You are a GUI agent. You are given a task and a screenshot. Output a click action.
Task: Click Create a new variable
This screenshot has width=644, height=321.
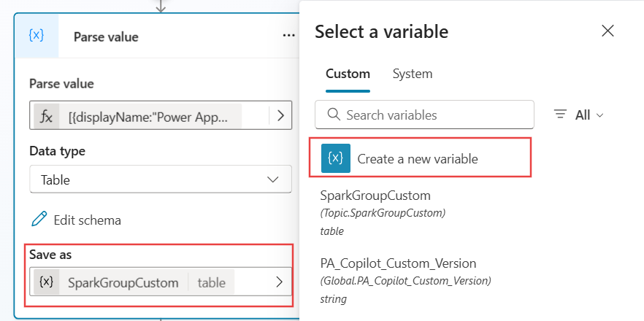[x=417, y=158]
